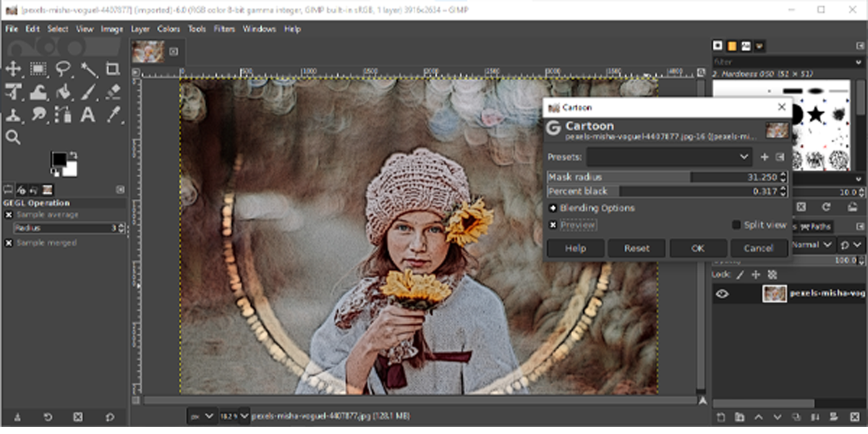Select the Clone stamp tool
The width and height of the screenshot is (868, 434).
point(13,114)
